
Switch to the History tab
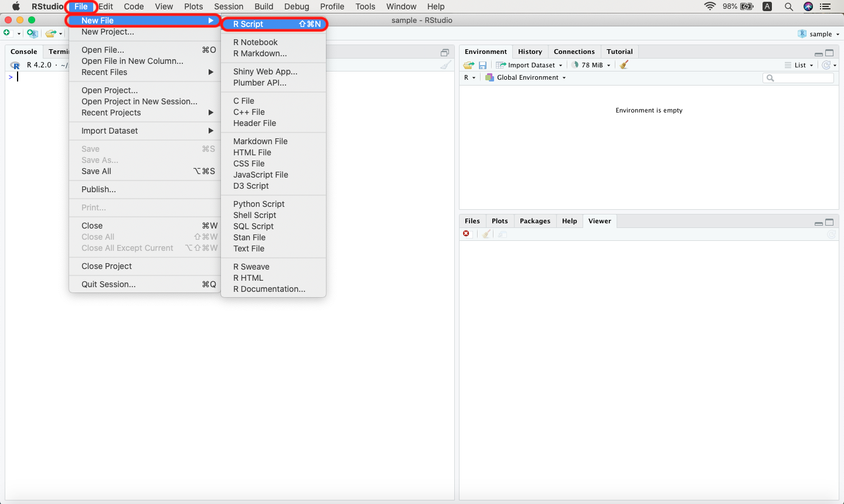coord(530,52)
